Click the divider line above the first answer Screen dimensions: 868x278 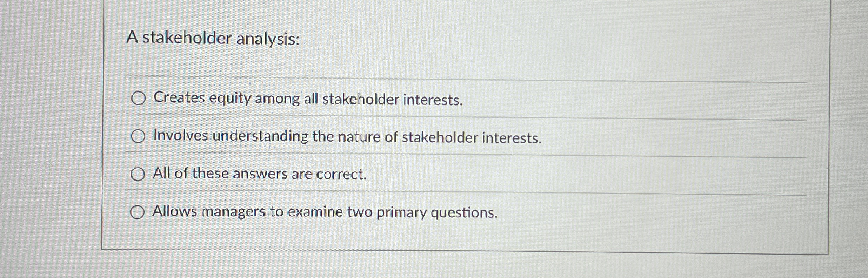click(x=386, y=79)
